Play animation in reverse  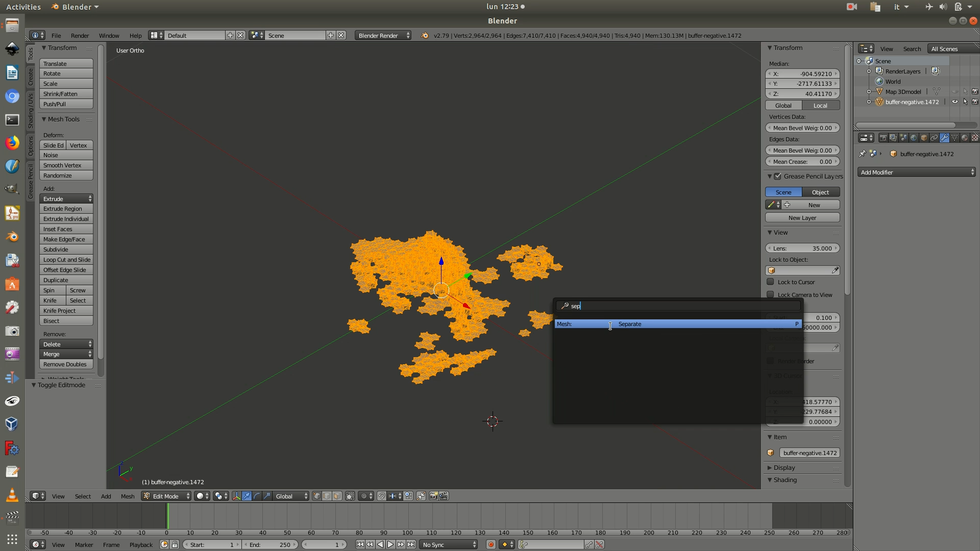pos(380,544)
